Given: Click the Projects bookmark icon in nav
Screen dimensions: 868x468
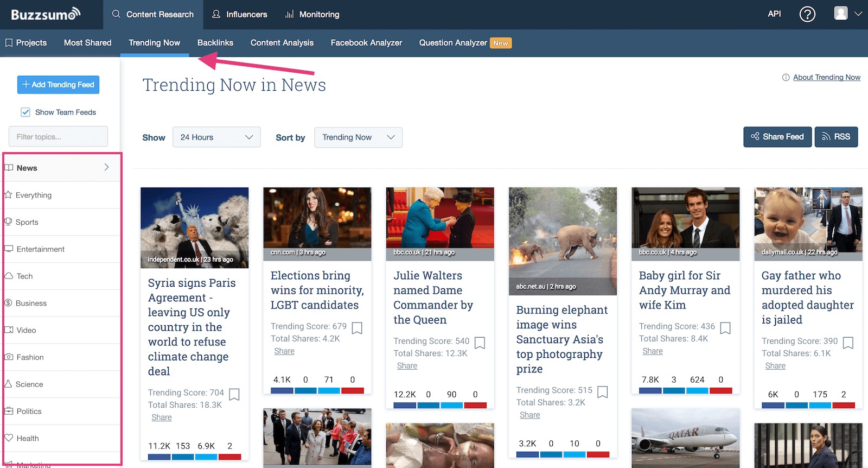Looking at the screenshot, I should click(9, 42).
